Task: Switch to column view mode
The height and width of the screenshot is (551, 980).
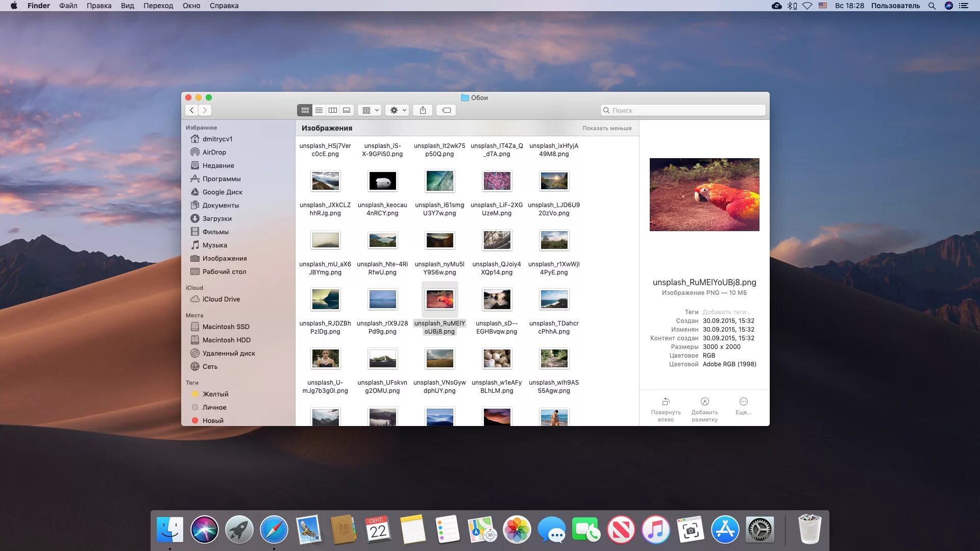Action: [333, 110]
